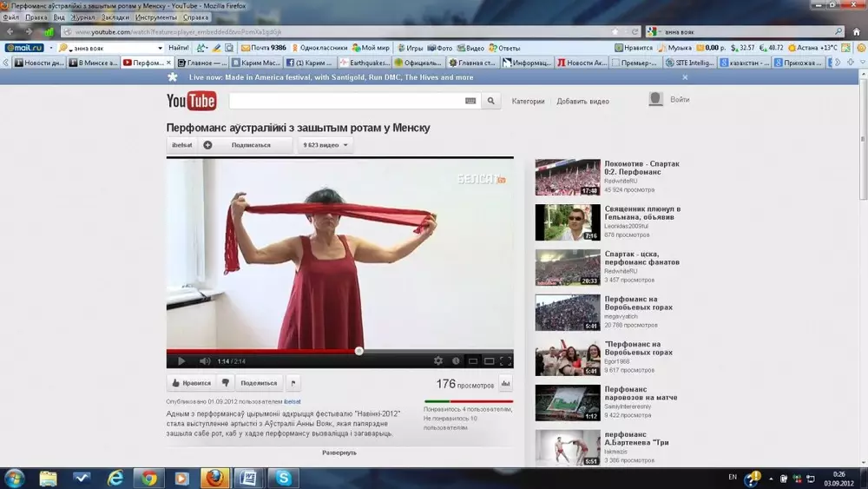Open the on-screen keyboard in the search box

tap(470, 101)
